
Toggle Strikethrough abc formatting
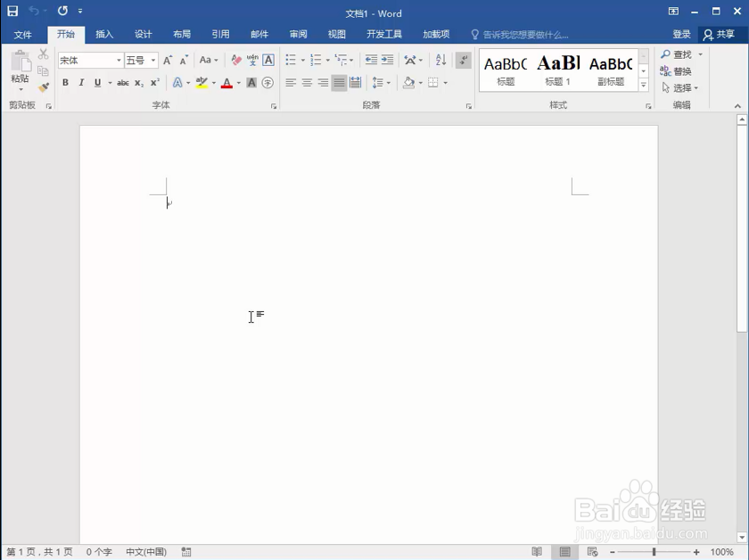pyautogui.click(x=123, y=83)
